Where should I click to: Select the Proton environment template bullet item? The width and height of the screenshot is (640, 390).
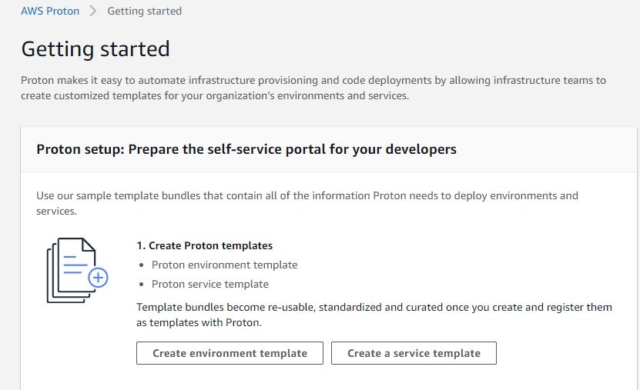[224, 265]
